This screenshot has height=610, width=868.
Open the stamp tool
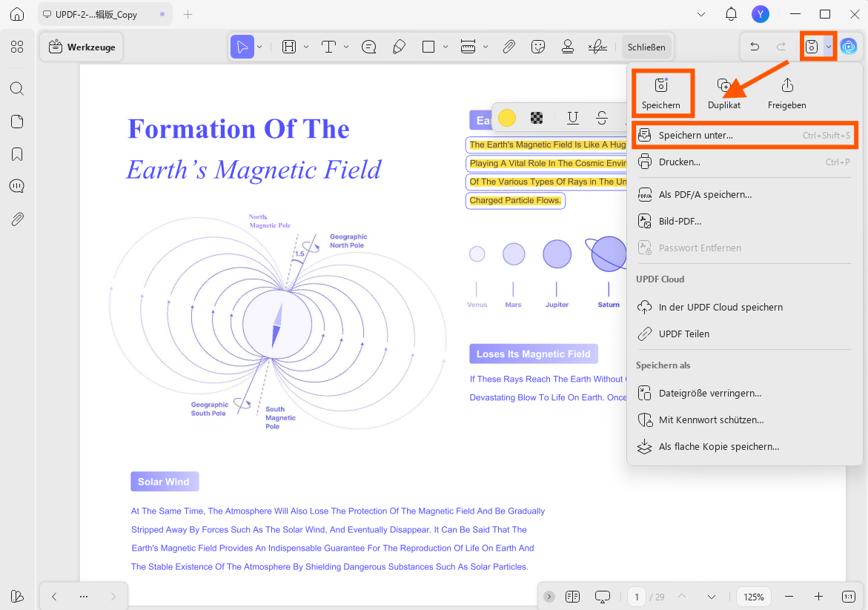tap(567, 47)
